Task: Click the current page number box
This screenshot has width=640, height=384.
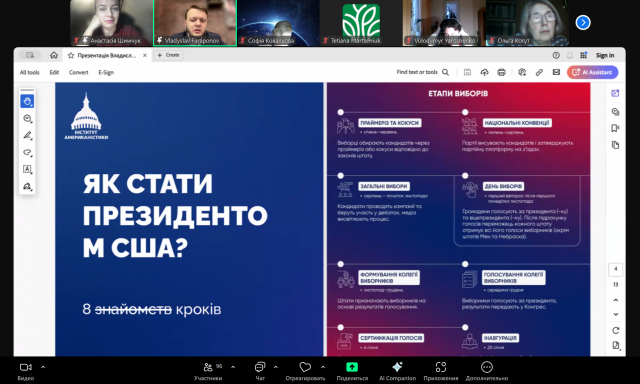Action: click(616, 269)
